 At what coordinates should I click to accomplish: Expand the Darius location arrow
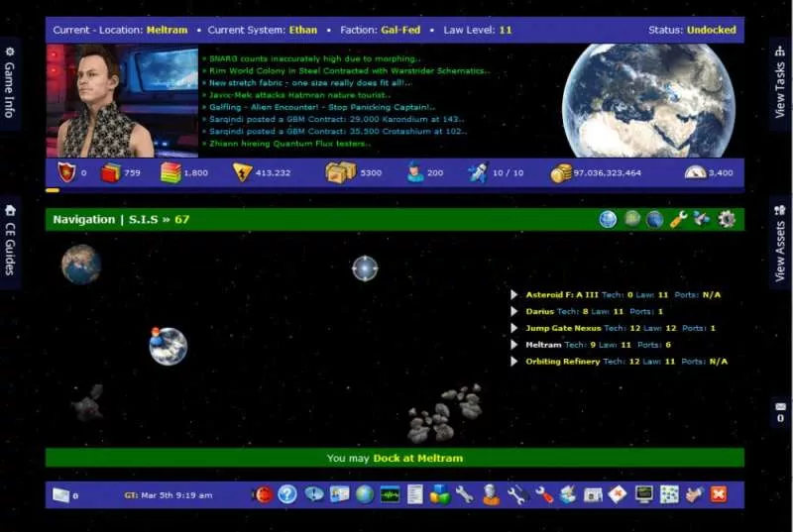(x=513, y=311)
